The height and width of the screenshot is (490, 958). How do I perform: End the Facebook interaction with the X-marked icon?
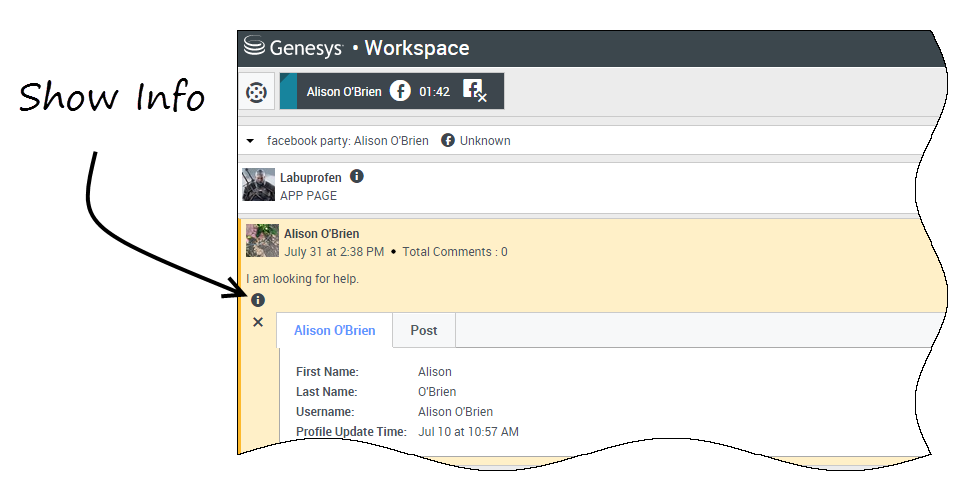474,91
